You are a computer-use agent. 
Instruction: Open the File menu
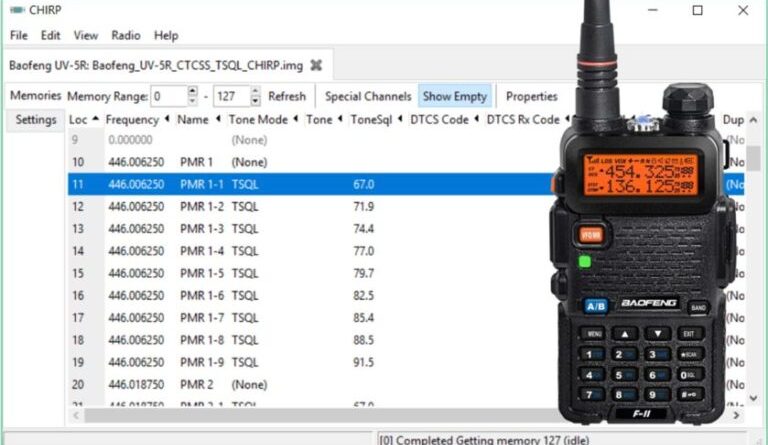[x=19, y=35]
